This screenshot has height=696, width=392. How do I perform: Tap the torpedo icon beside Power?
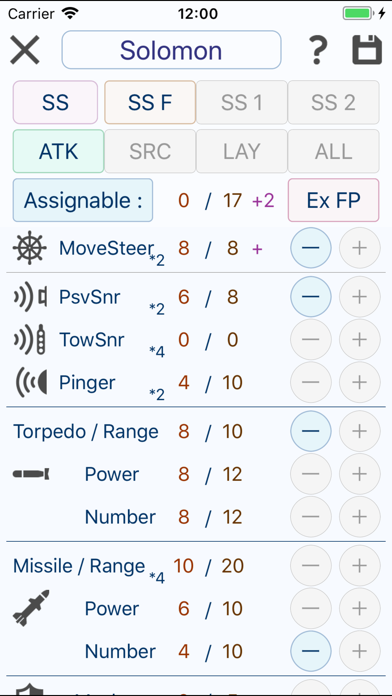pyautogui.click(x=31, y=475)
